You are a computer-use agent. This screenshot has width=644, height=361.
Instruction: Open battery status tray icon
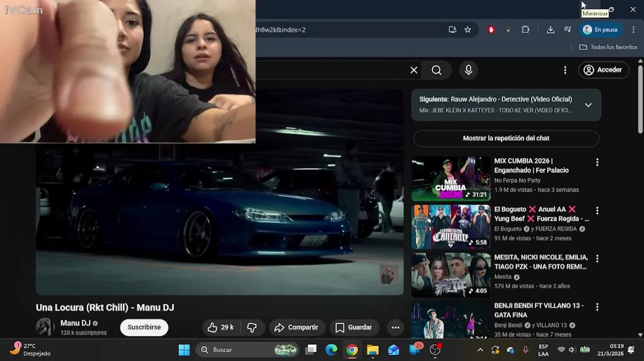585,350
